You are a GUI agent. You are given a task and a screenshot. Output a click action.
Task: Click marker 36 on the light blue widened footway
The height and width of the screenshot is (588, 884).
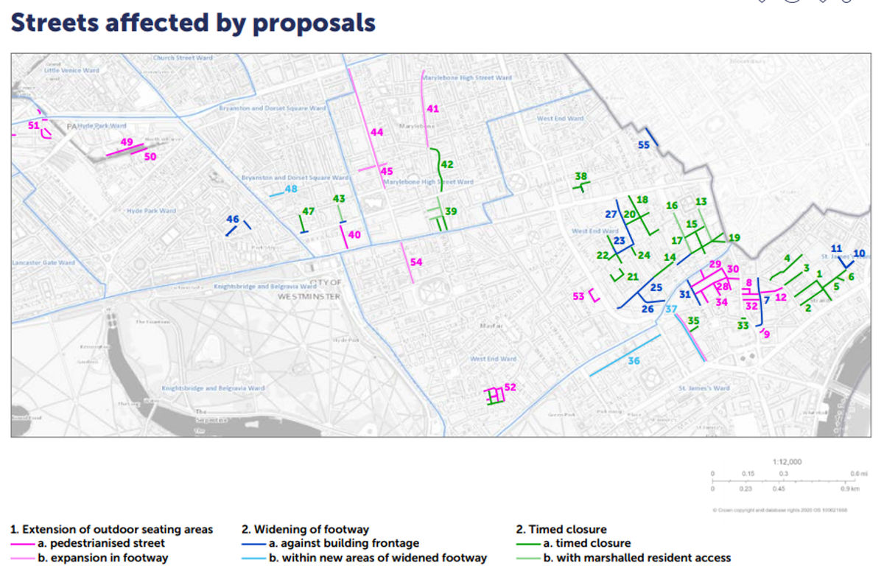(634, 360)
